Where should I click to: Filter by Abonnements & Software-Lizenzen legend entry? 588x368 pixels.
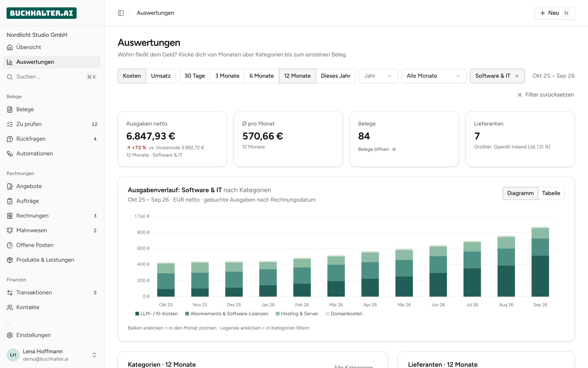coord(227,314)
